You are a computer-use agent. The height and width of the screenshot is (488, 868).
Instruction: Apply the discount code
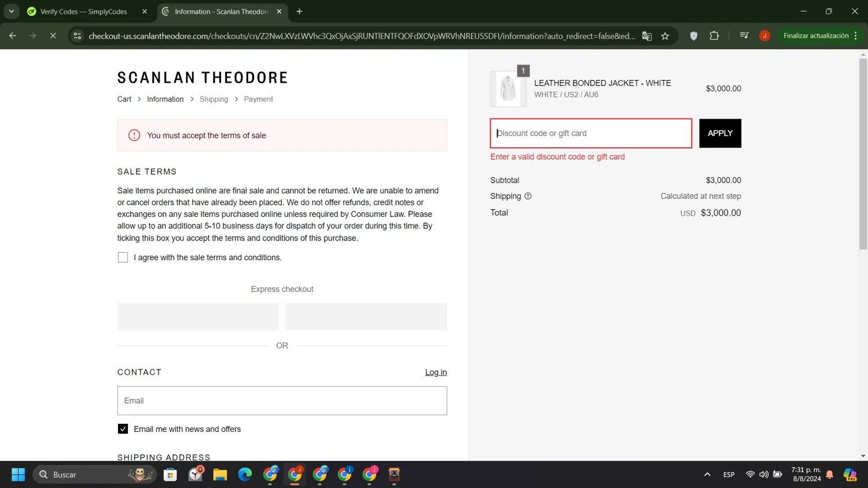point(720,134)
